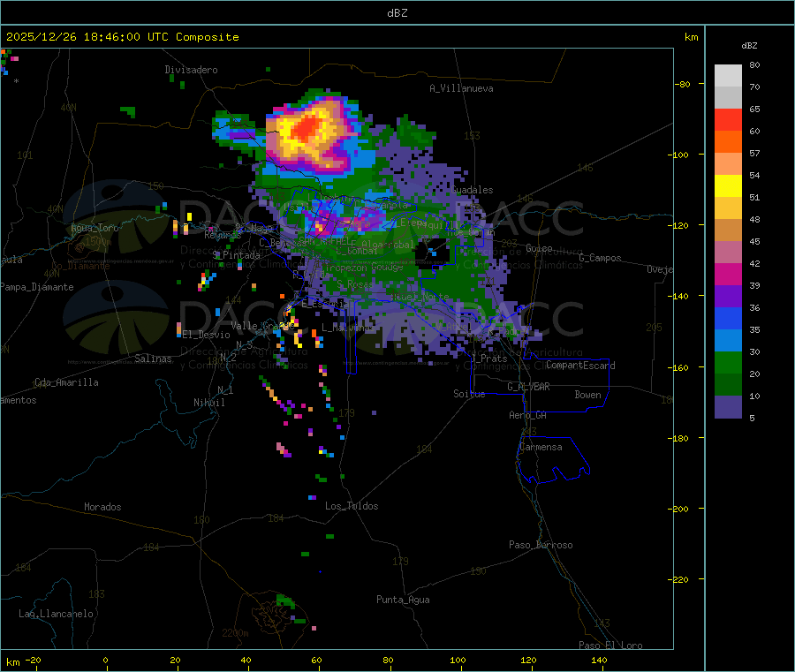795x672 pixels.
Task: Click the -80 km vertical axis tick
Action: (x=683, y=84)
